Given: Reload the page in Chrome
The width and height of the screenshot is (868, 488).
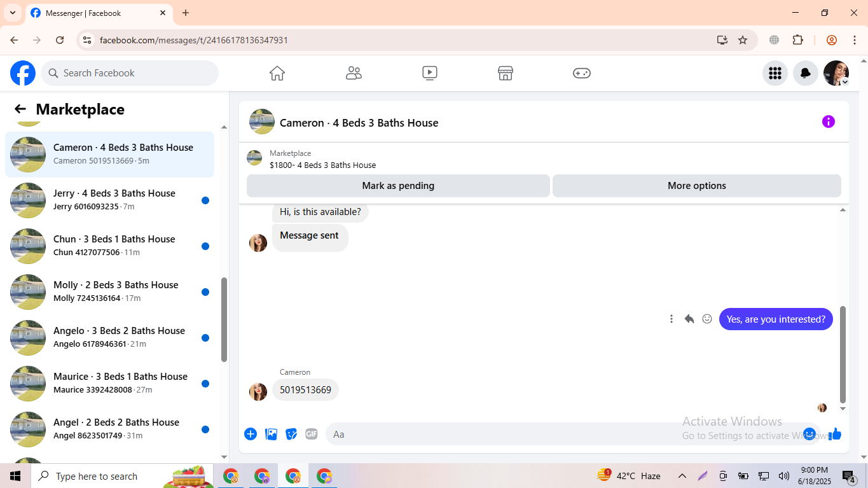Looking at the screenshot, I should click(60, 40).
